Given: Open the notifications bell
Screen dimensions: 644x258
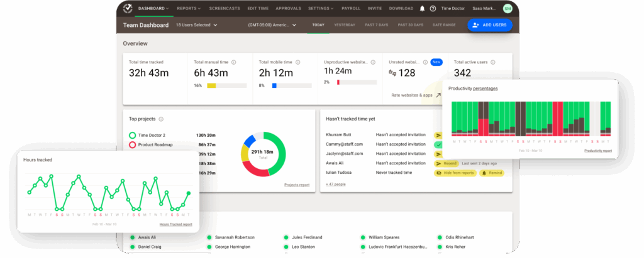Looking at the screenshot, I should (x=422, y=9).
